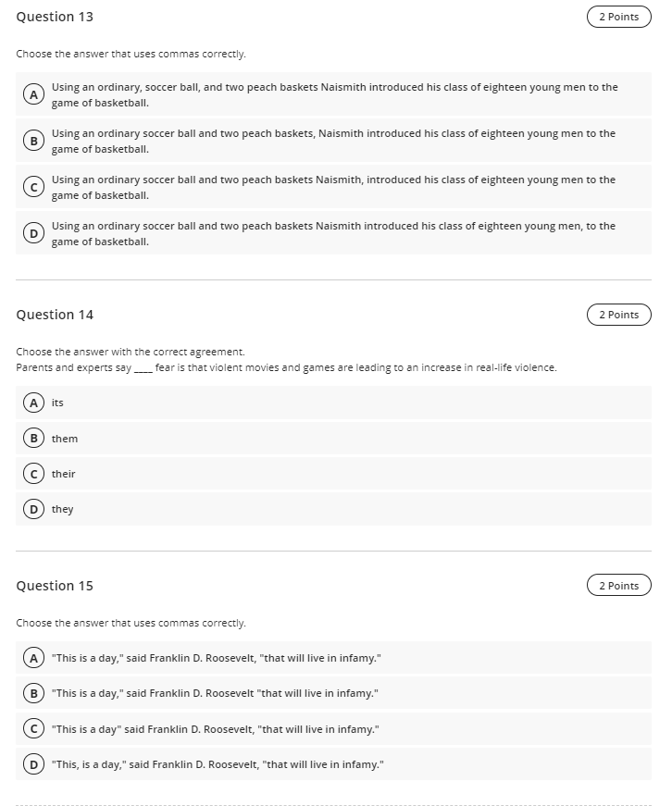Viewport: 672px width, 806px height.
Task: Click the Question 15 heading
Action: (53, 585)
